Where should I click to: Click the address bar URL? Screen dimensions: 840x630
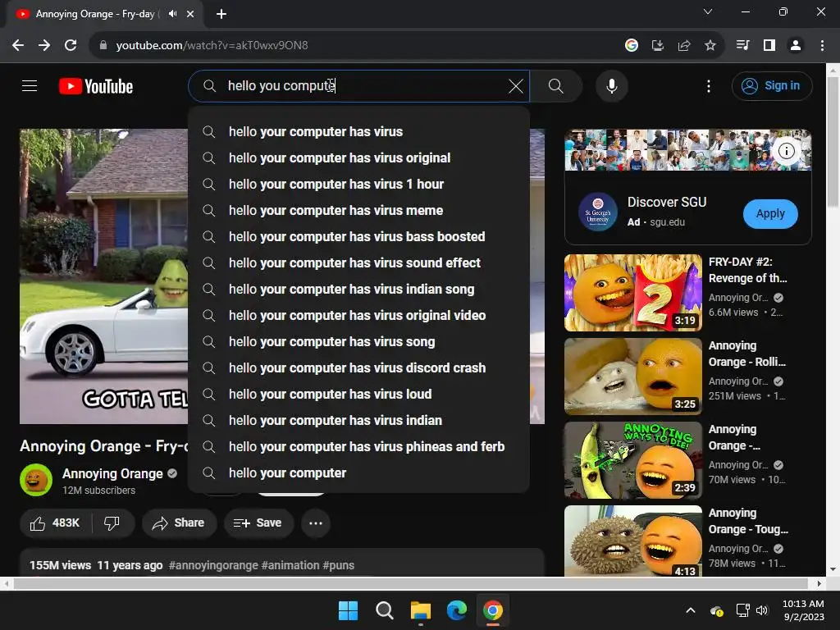tap(212, 46)
